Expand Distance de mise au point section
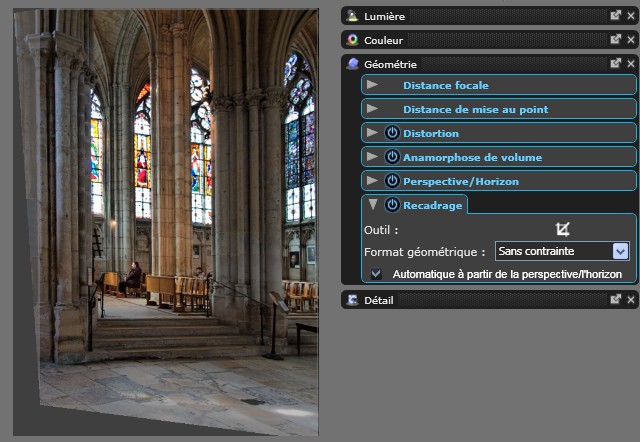640x442 pixels. click(x=372, y=109)
